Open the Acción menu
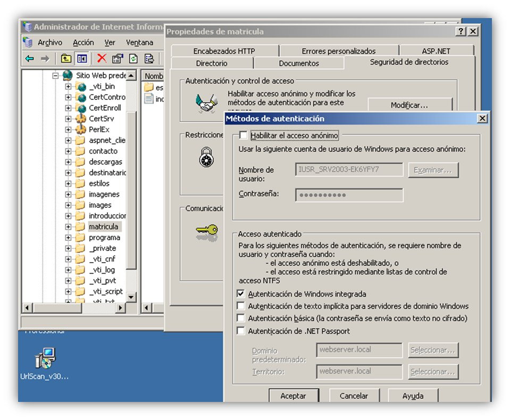510x420 pixels. tap(83, 43)
